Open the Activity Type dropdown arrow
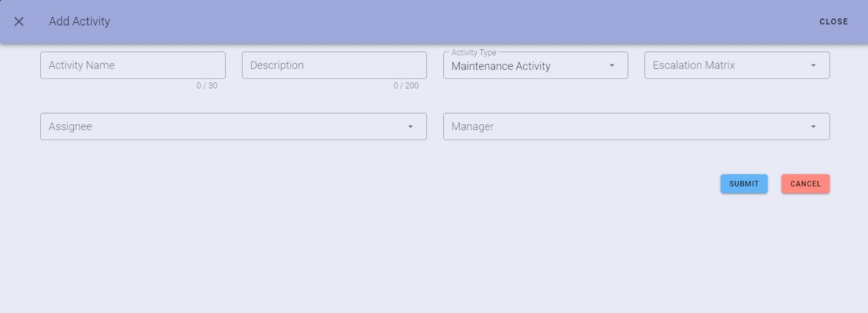This screenshot has height=313, width=868. point(612,66)
